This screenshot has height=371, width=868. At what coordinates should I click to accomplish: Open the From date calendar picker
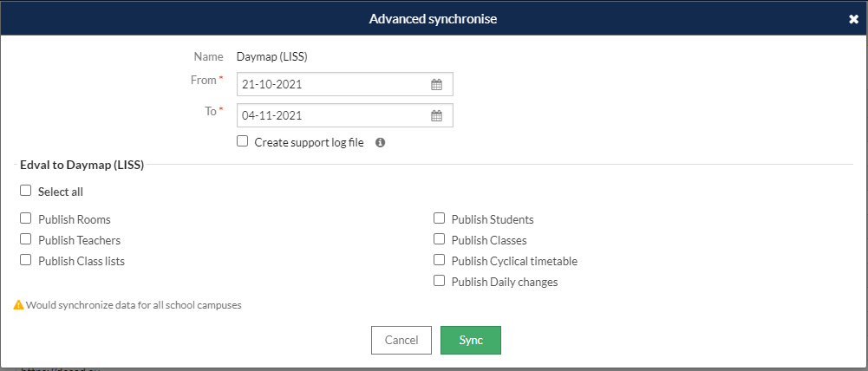tap(437, 85)
